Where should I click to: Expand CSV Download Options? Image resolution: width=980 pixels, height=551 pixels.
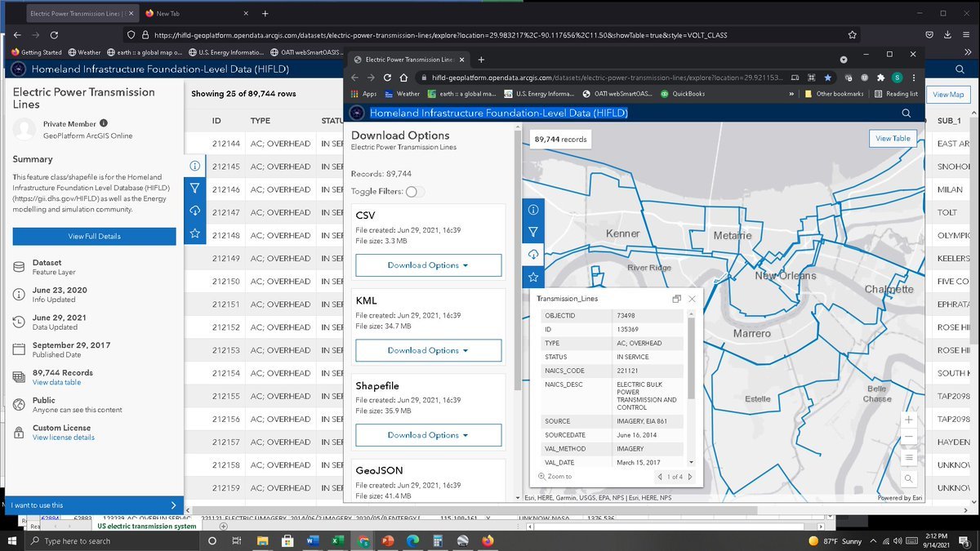pyautogui.click(x=428, y=265)
